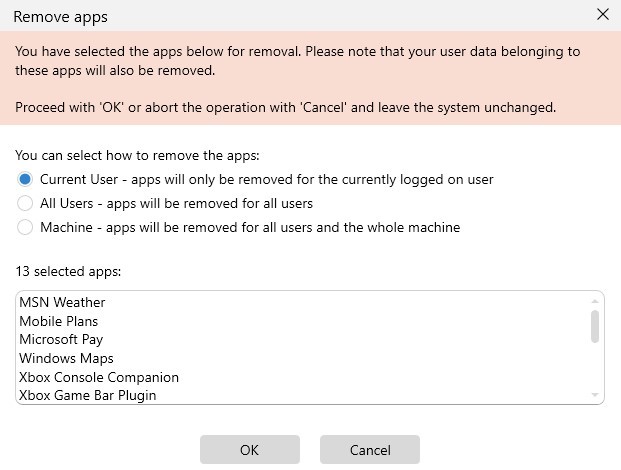Confirm removal with the OK button
The width and height of the screenshot is (621, 470).
[x=250, y=450]
